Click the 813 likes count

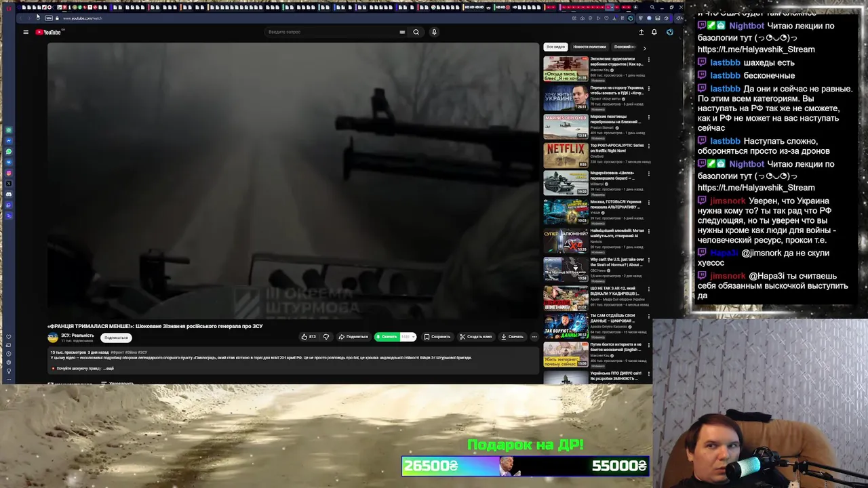(x=312, y=337)
